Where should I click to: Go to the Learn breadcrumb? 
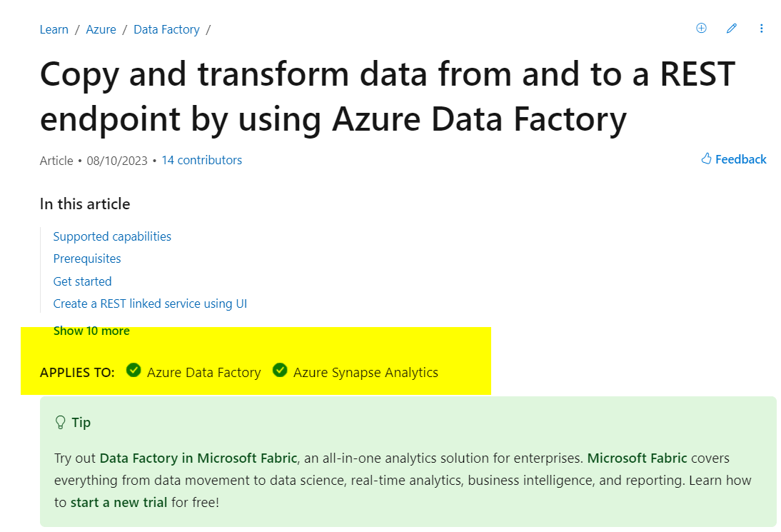click(x=54, y=29)
